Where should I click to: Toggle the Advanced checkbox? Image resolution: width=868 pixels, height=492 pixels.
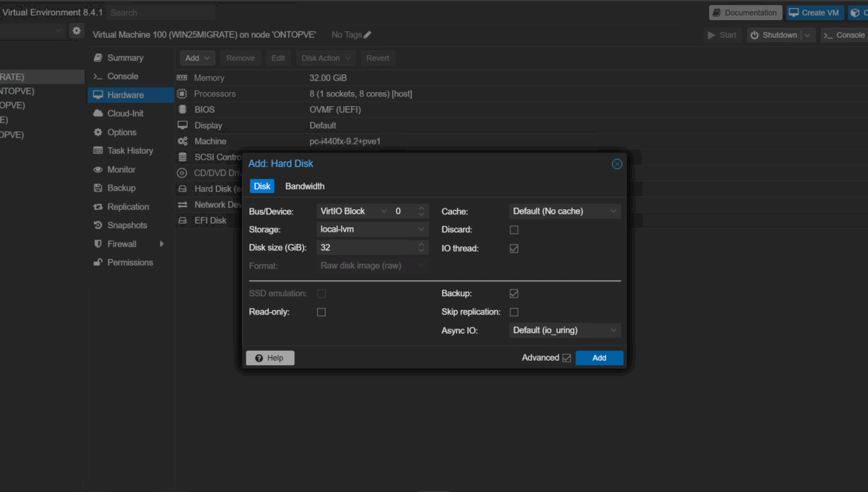(566, 358)
